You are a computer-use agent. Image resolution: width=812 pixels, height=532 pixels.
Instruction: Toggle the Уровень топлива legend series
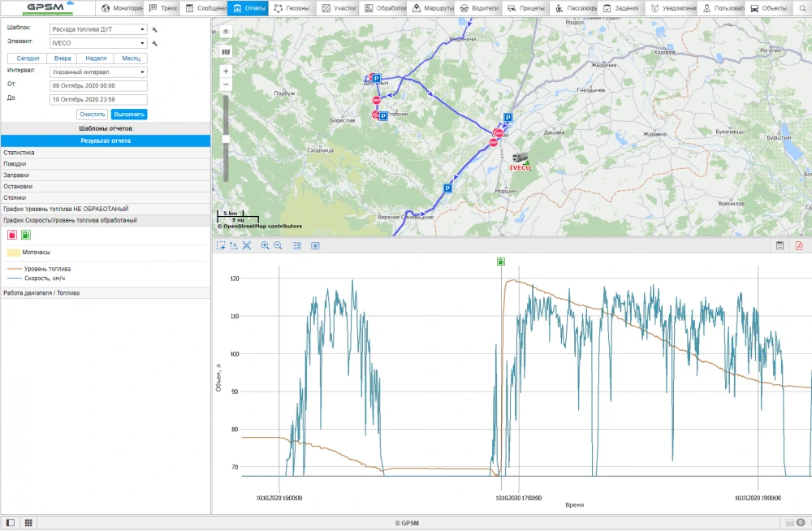[x=46, y=269]
